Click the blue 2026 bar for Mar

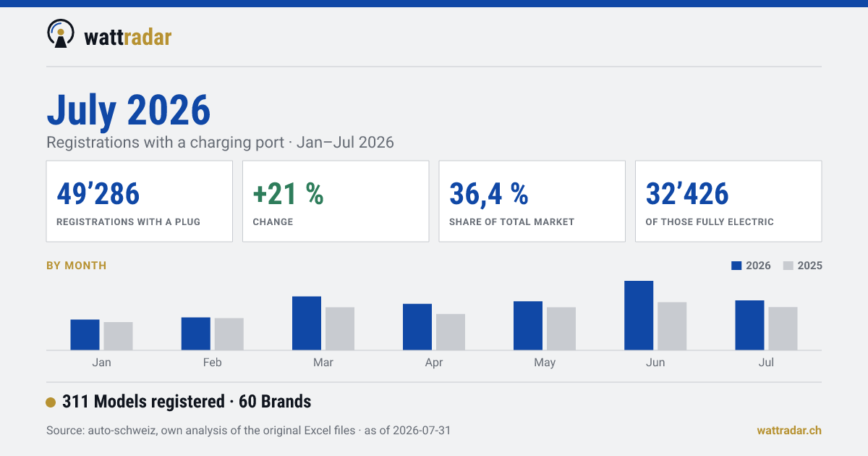coord(307,323)
